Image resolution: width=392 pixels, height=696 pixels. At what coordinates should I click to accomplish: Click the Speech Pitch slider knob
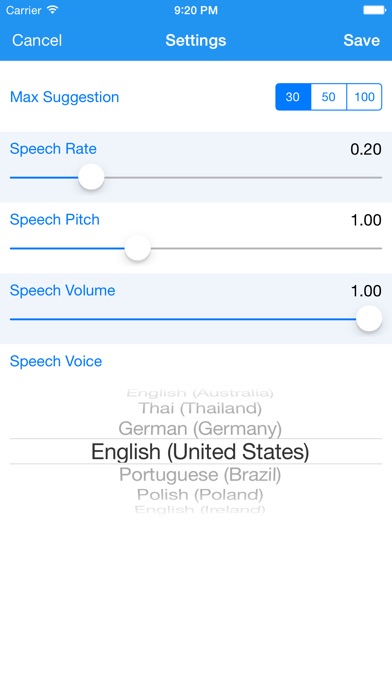(x=138, y=248)
